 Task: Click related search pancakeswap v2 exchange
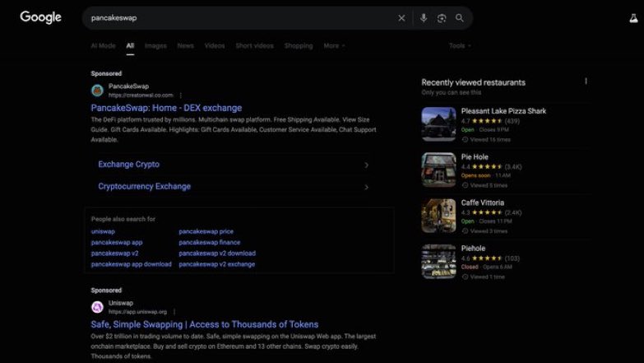(217, 264)
